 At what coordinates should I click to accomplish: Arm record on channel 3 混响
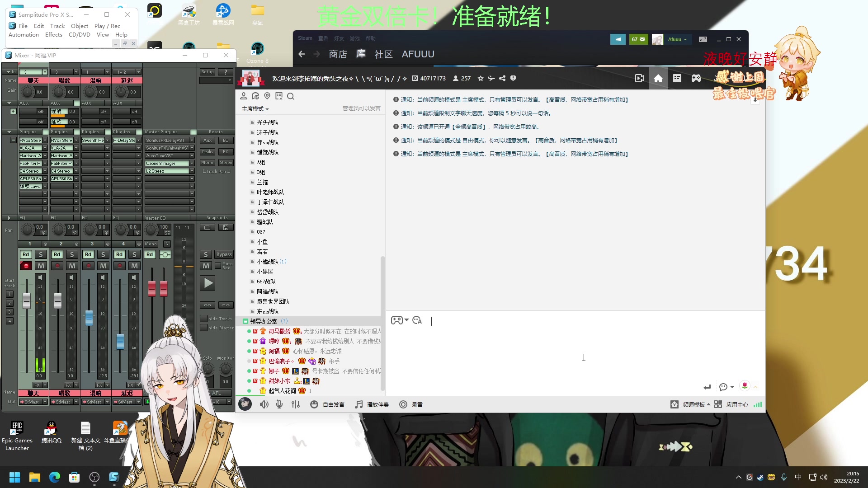89,266
